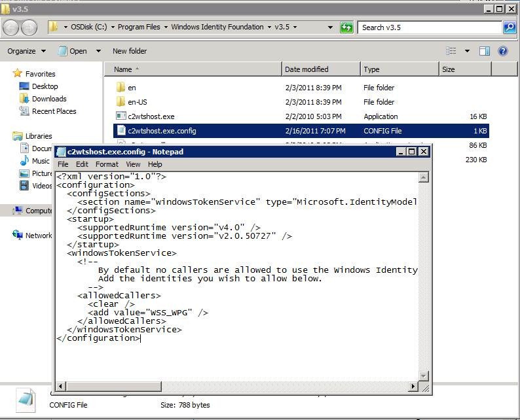Expand the Organize dropdown menu

tap(27, 51)
